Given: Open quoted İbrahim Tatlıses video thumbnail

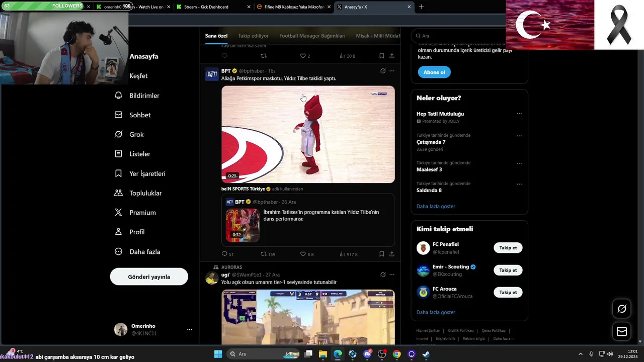Looking at the screenshot, I should (243, 225).
